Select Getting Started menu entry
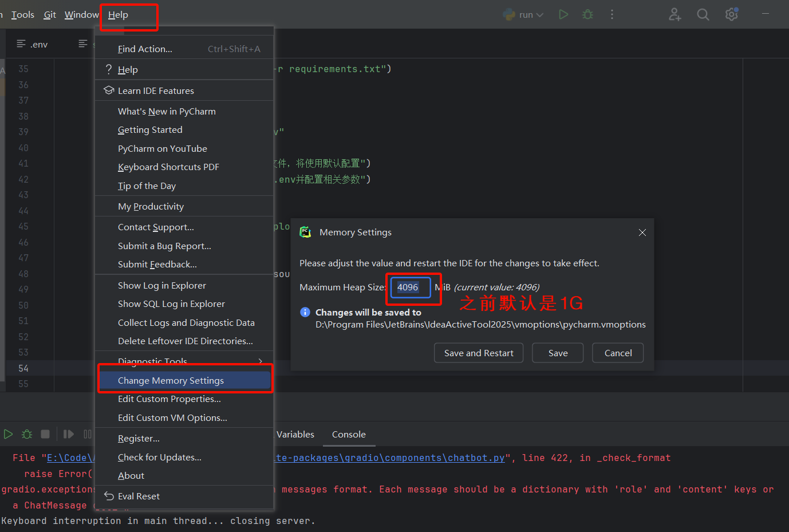This screenshot has width=789, height=532. (x=184, y=129)
